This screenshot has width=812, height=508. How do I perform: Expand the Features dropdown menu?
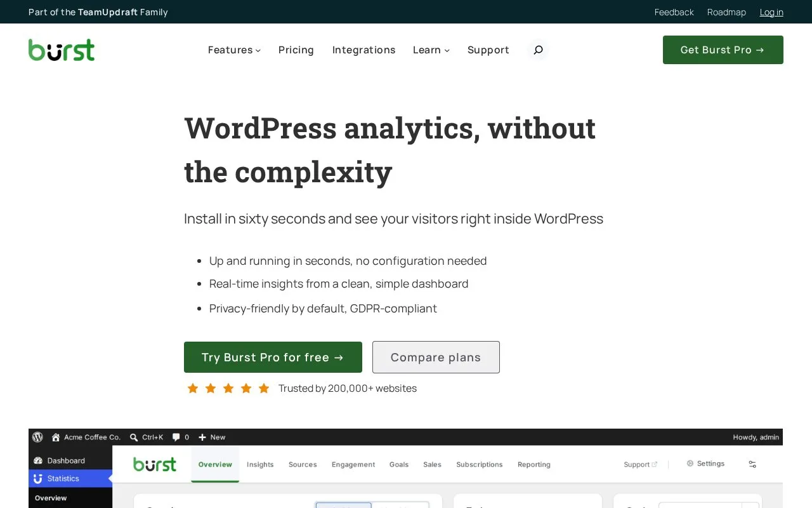click(234, 50)
